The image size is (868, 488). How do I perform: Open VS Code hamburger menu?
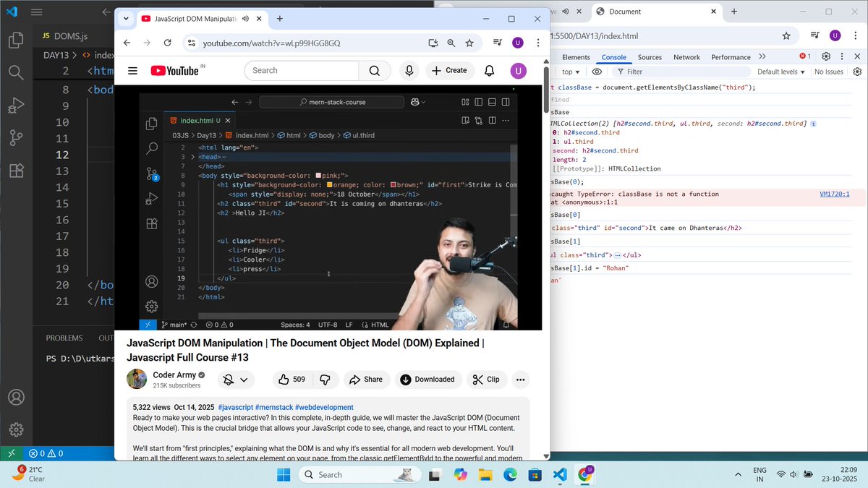click(x=37, y=12)
